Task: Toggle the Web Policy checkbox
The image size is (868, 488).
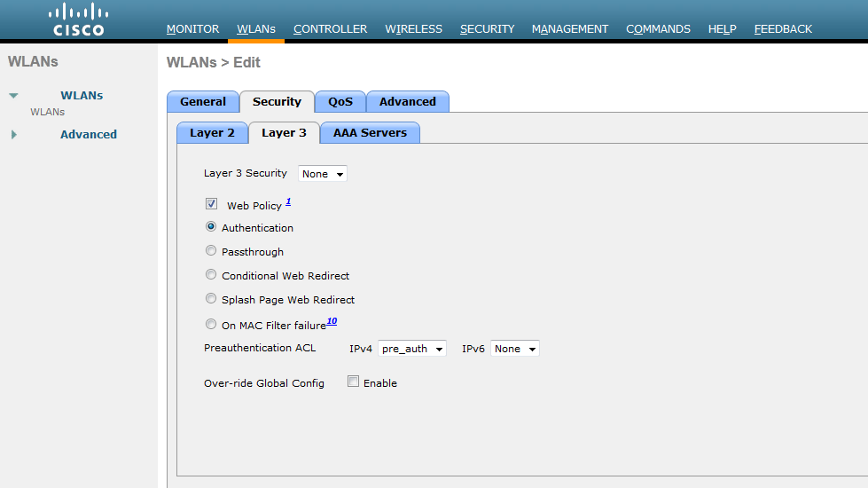Action: (211, 204)
